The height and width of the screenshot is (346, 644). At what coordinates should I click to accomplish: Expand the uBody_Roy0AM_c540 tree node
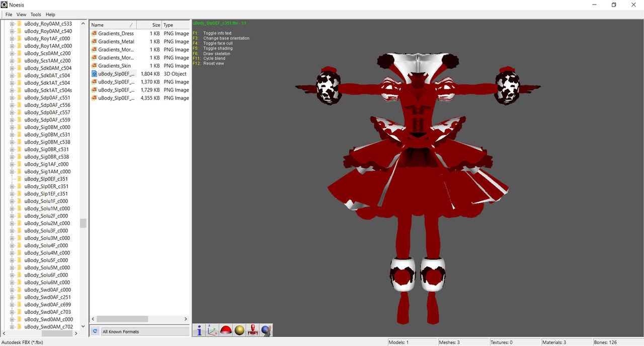click(x=12, y=31)
